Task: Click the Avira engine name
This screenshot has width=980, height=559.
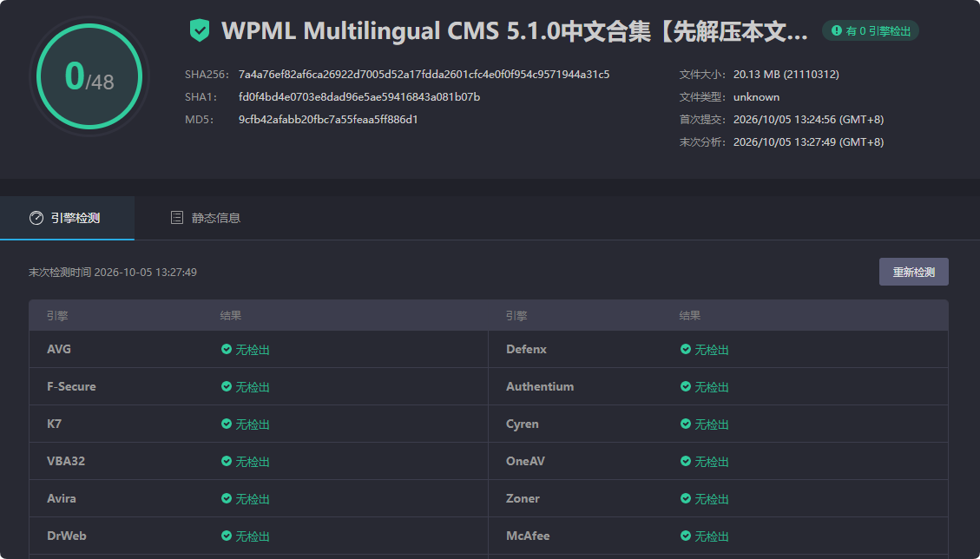Action: pos(62,498)
